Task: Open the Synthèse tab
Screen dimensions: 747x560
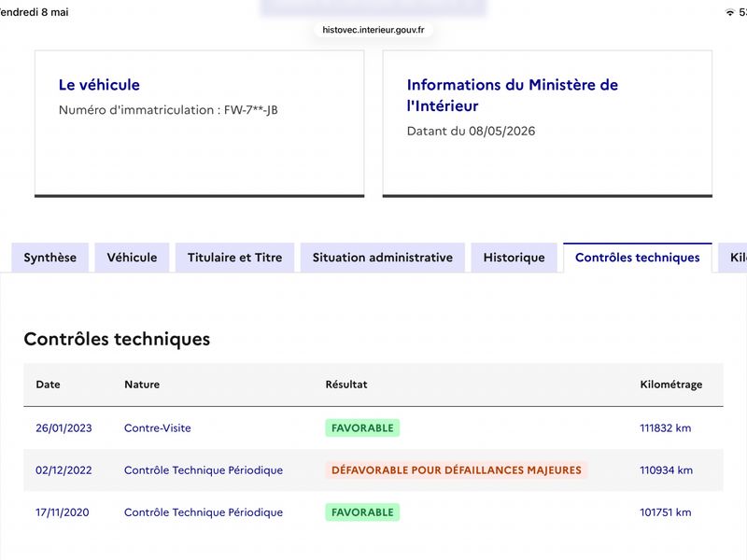Action: tap(50, 258)
